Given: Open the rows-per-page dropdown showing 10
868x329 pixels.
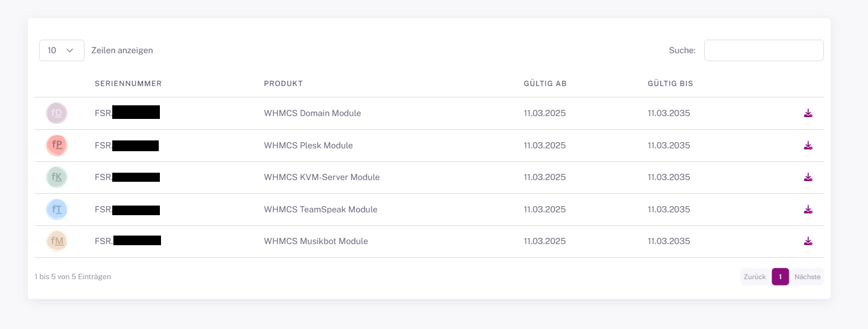Looking at the screenshot, I should click(x=61, y=50).
